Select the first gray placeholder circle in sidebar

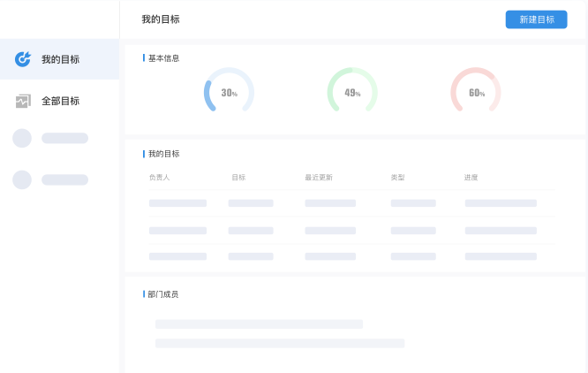[x=22, y=138]
